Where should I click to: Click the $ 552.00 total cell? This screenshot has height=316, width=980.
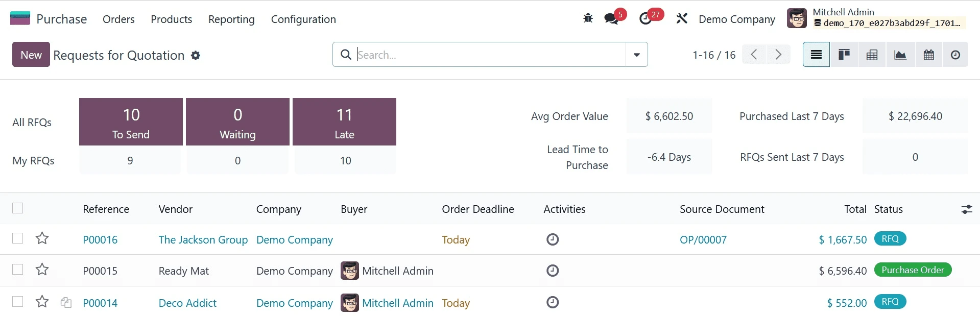point(847,303)
